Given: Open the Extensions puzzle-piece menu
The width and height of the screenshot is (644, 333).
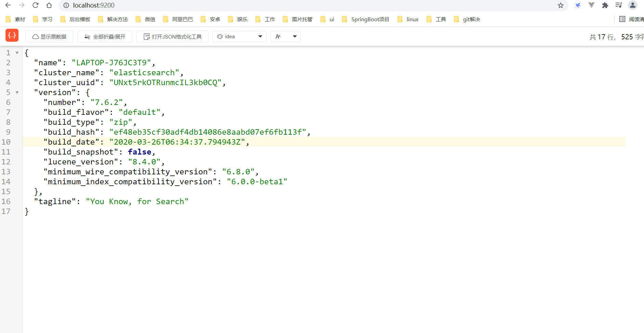Looking at the screenshot, I should pyautogui.click(x=605, y=5).
